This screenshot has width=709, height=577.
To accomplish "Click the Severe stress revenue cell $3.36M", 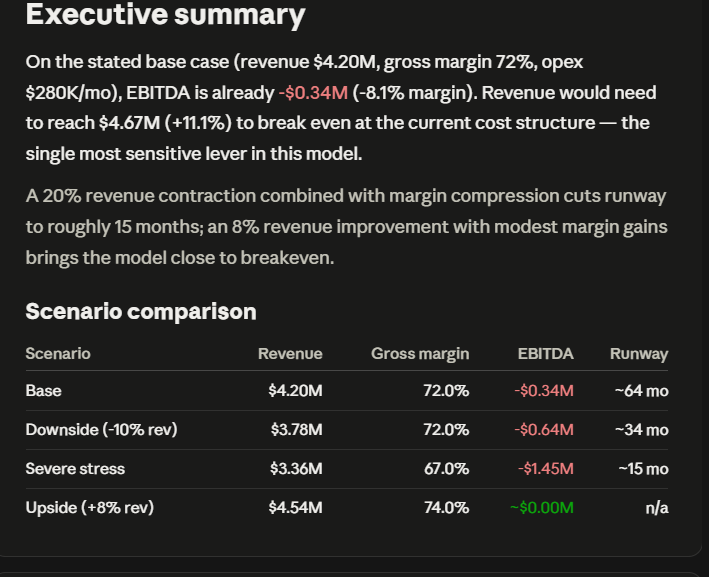I will [296, 468].
